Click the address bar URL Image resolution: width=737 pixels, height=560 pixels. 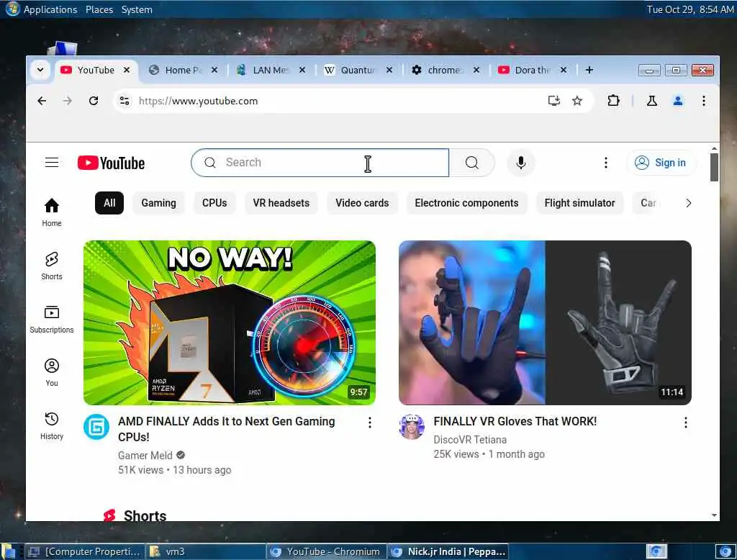coord(199,101)
